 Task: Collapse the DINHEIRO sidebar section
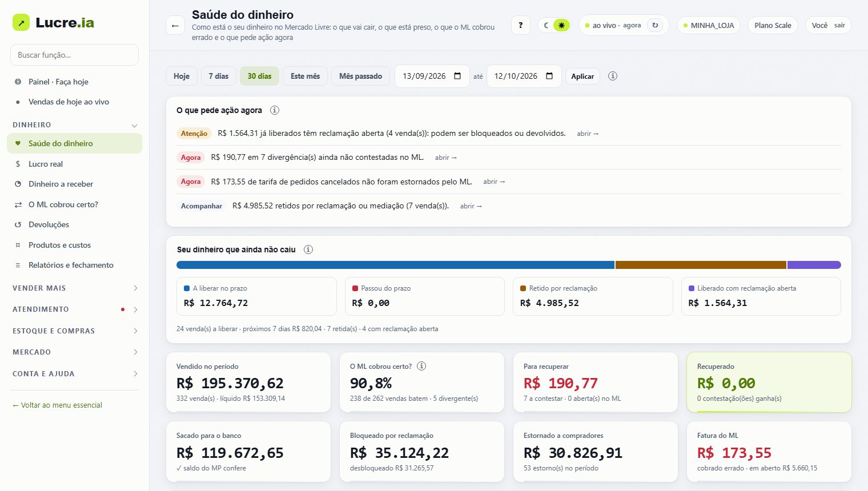75,125
